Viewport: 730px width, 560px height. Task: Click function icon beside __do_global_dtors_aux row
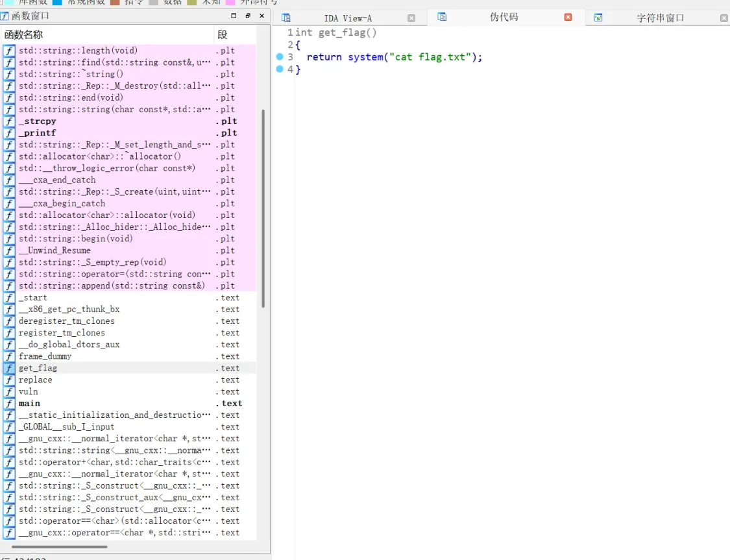[x=9, y=345]
